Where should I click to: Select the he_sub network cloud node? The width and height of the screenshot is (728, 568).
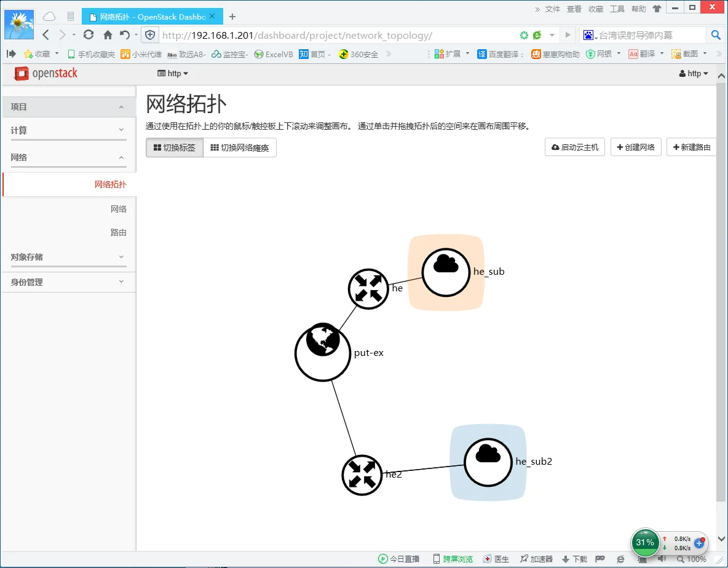[446, 272]
